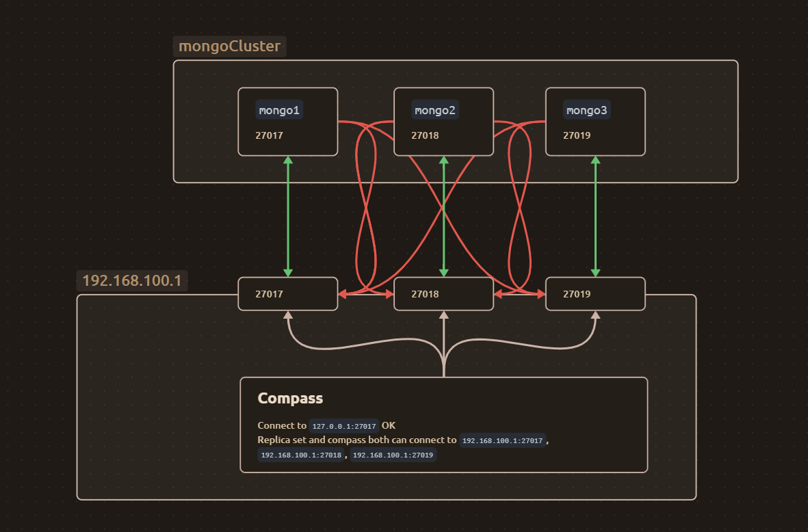This screenshot has height=532, width=808.
Task: Click the 192.168.100.1:27018 code snippet
Action: point(301,455)
